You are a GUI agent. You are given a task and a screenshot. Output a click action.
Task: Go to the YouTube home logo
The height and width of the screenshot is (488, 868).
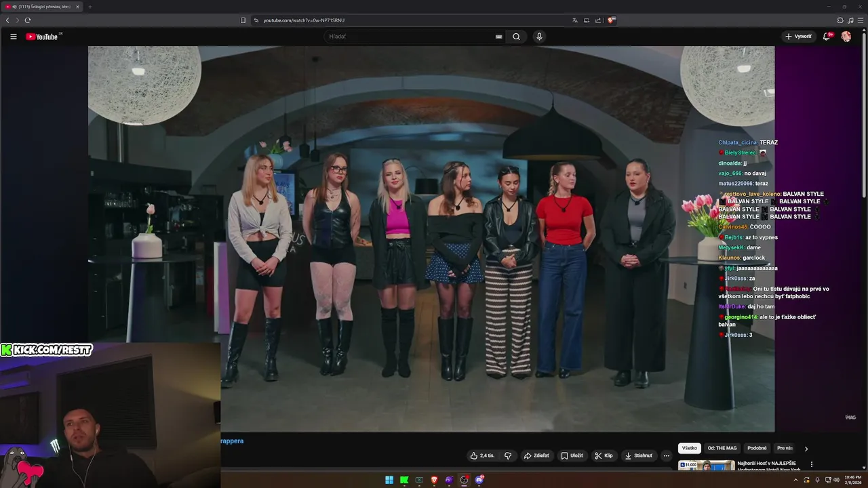pyautogui.click(x=42, y=37)
